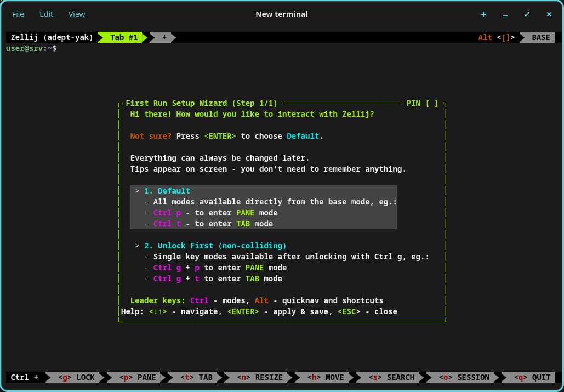Click the 'Ctrl g + t' TAB mode line
This screenshot has height=392, width=564.
click(x=213, y=279)
